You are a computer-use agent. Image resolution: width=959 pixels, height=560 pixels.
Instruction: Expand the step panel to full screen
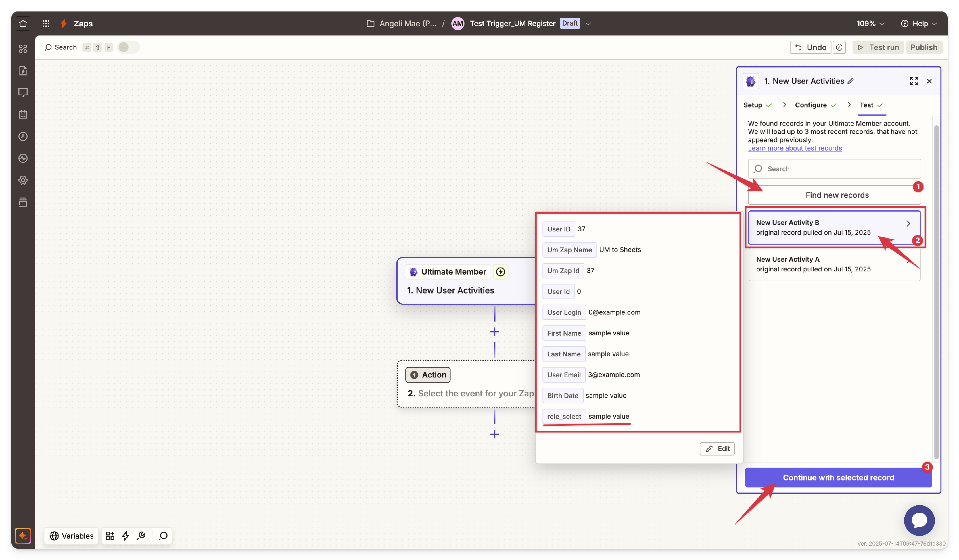(914, 81)
